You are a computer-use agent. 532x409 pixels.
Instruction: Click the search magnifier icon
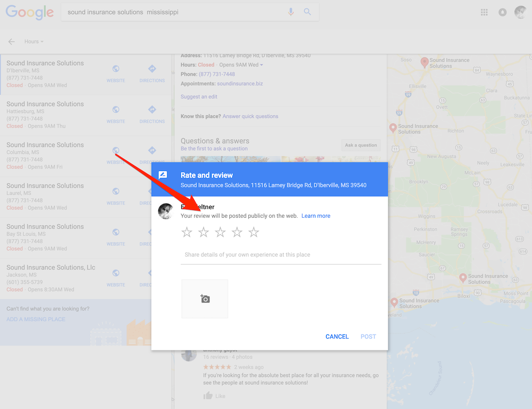[307, 12]
